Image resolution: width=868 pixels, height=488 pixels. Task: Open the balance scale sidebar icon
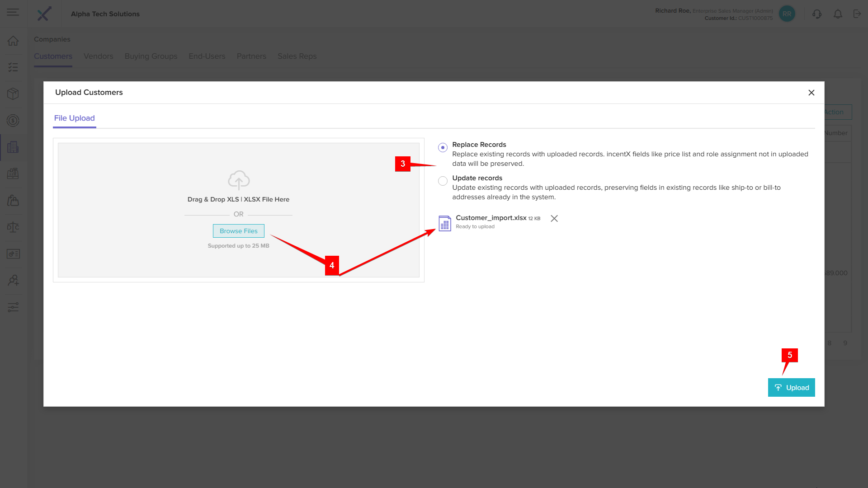(x=13, y=227)
